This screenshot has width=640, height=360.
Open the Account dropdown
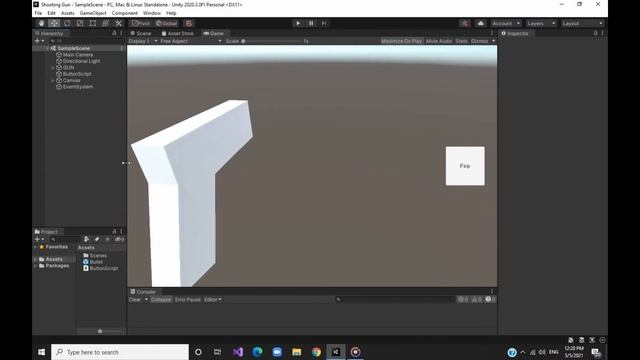(x=506, y=23)
